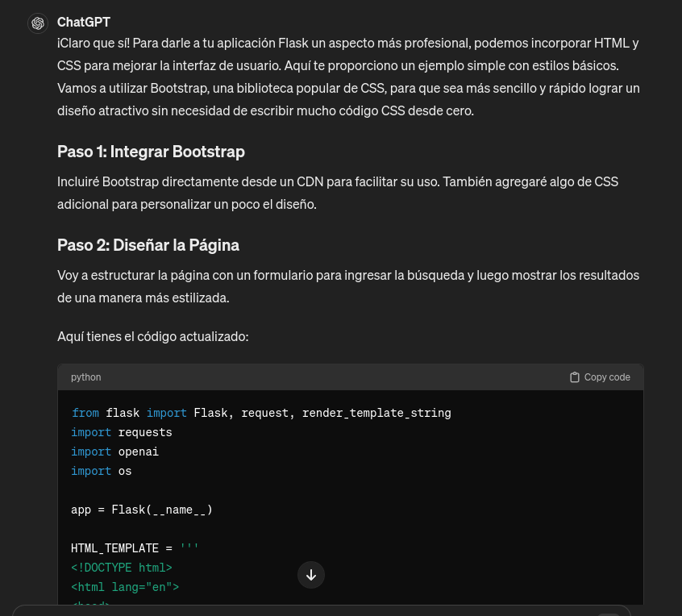Click the <html lang="en"> tag in the code
The height and width of the screenshot is (616, 682).
(x=125, y=586)
